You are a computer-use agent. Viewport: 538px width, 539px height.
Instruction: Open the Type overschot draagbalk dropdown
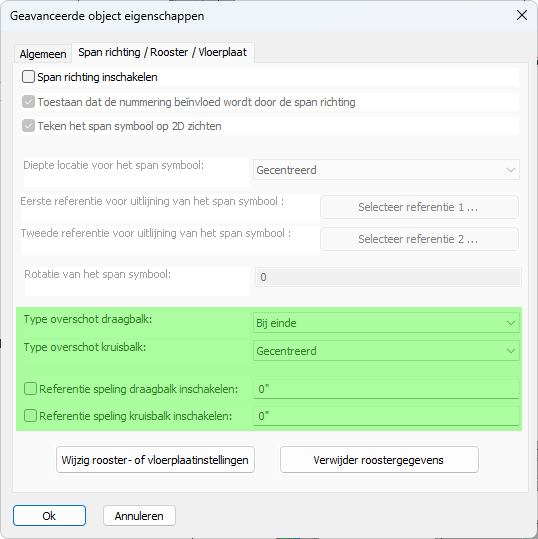click(x=386, y=323)
